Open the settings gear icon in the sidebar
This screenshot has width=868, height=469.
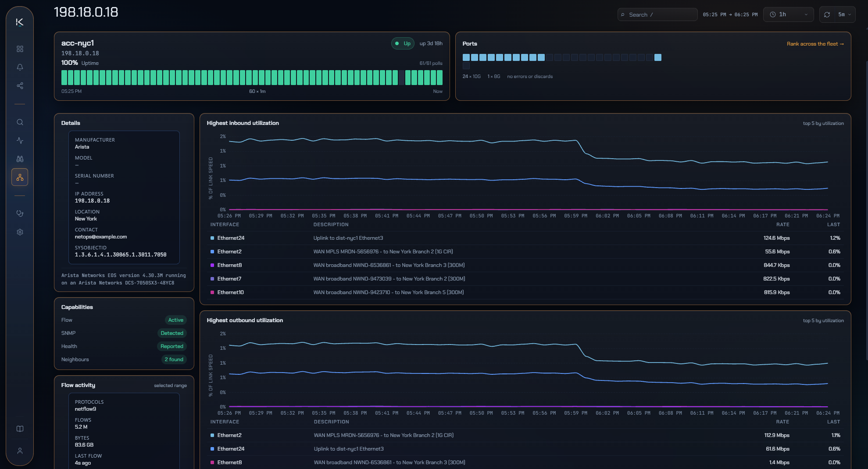20,232
